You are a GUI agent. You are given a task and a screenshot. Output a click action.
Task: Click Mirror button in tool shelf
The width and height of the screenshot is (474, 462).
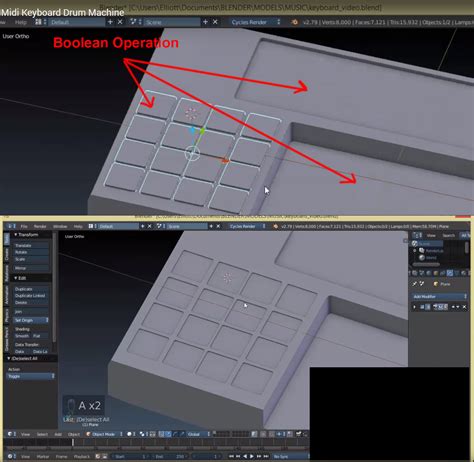click(x=31, y=268)
